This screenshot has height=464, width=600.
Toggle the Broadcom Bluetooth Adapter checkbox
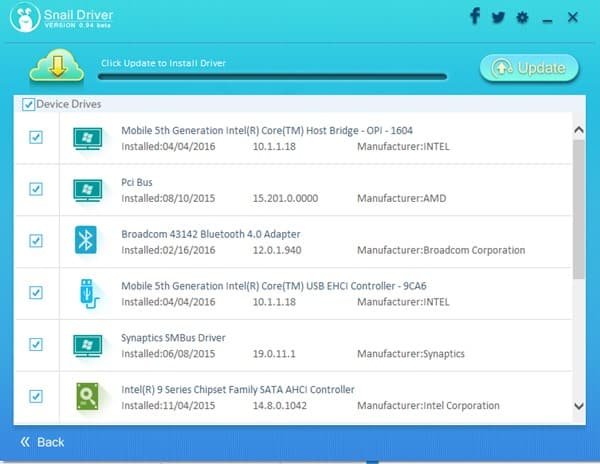(x=36, y=240)
